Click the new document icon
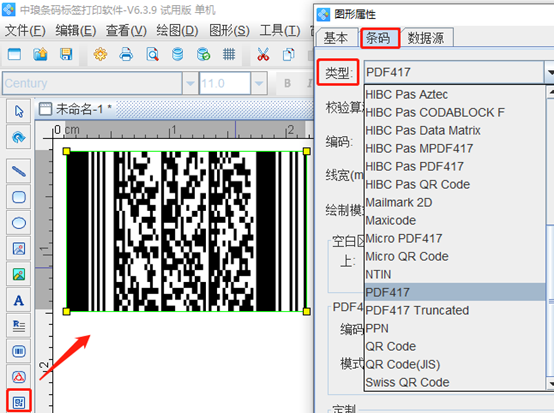This screenshot has height=413, width=554. point(14,54)
